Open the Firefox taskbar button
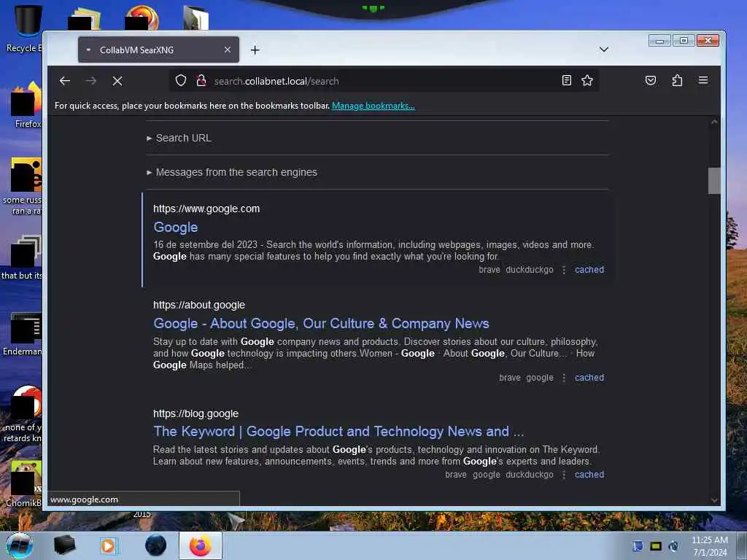The width and height of the screenshot is (747, 560). [201, 545]
